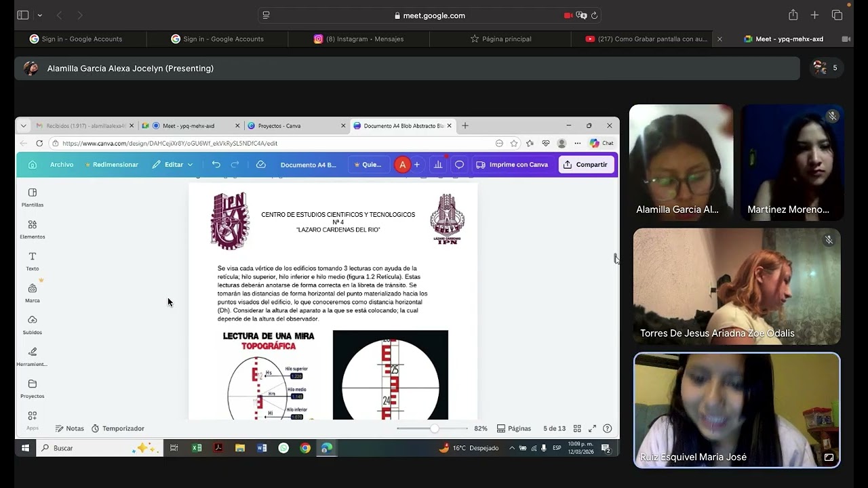868x488 pixels.
Task: Click the crown Quie... upgrade button
Action: tap(368, 165)
